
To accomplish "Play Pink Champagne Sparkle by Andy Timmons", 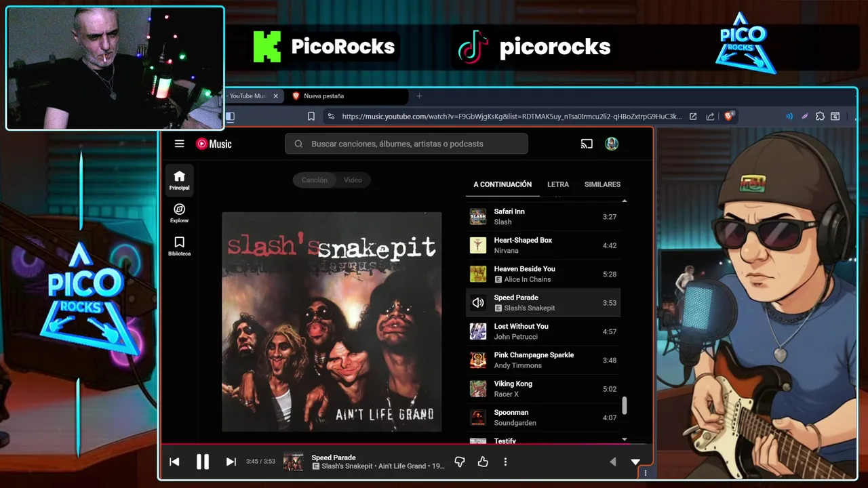I will click(x=543, y=360).
